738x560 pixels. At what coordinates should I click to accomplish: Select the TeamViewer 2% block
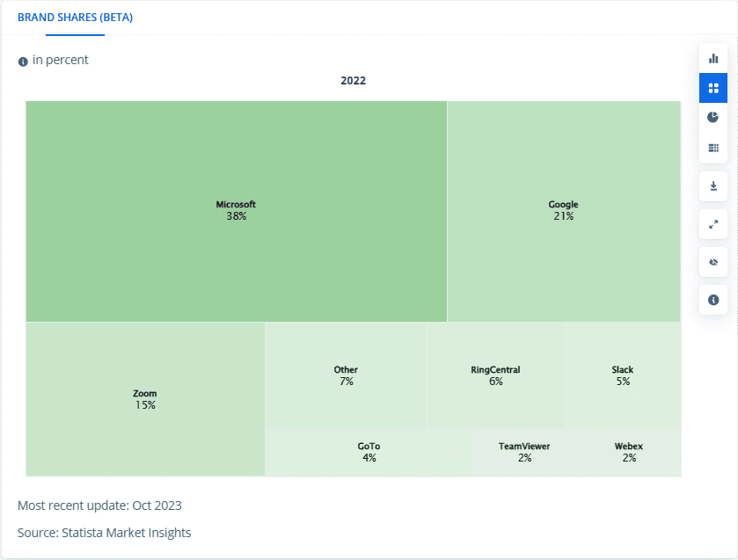(x=524, y=451)
